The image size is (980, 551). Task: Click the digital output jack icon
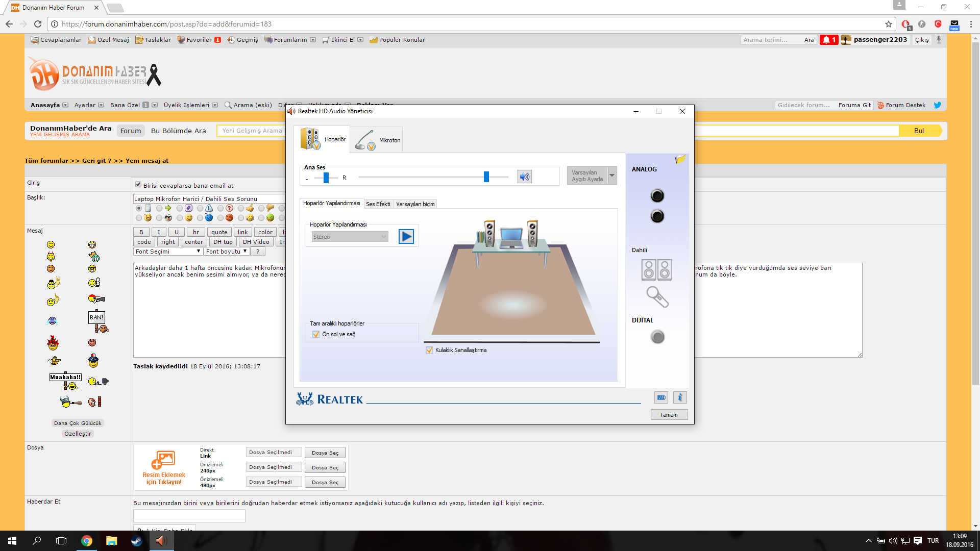click(657, 337)
